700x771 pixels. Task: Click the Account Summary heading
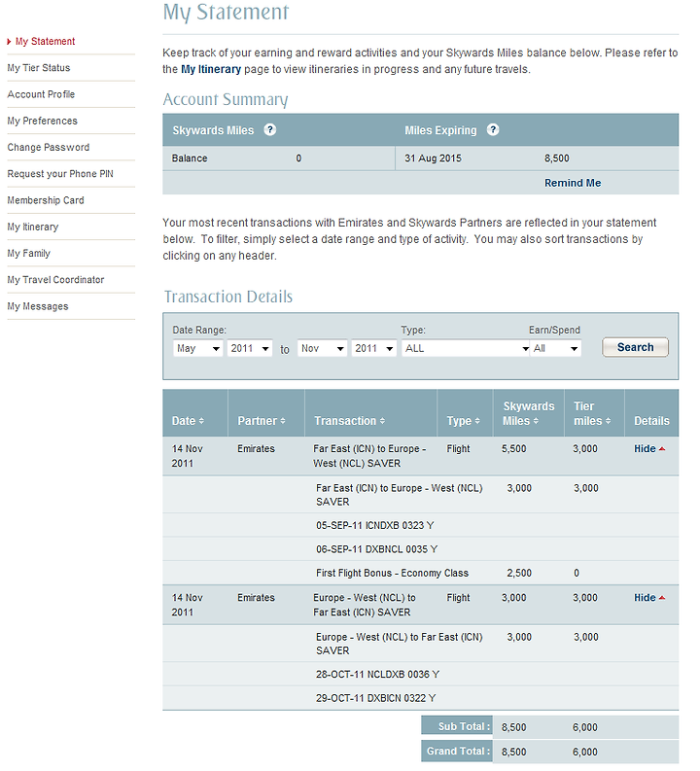point(226,99)
